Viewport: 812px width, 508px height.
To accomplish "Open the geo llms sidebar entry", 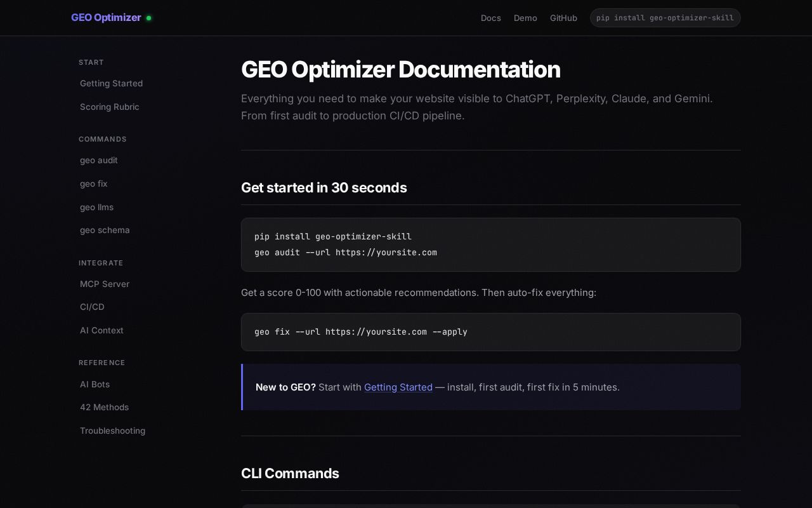I will (x=96, y=207).
